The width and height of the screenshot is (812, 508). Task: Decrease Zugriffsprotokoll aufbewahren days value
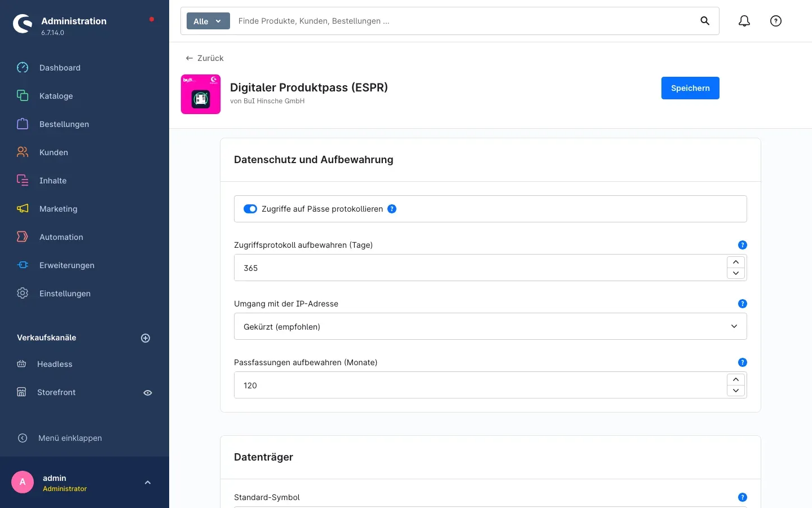[736, 273]
